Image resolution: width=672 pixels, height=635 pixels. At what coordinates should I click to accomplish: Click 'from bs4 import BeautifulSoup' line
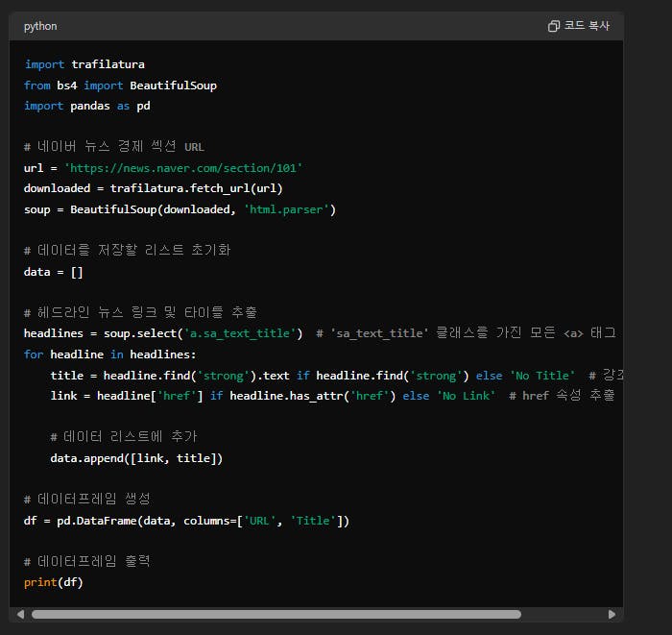120,85
